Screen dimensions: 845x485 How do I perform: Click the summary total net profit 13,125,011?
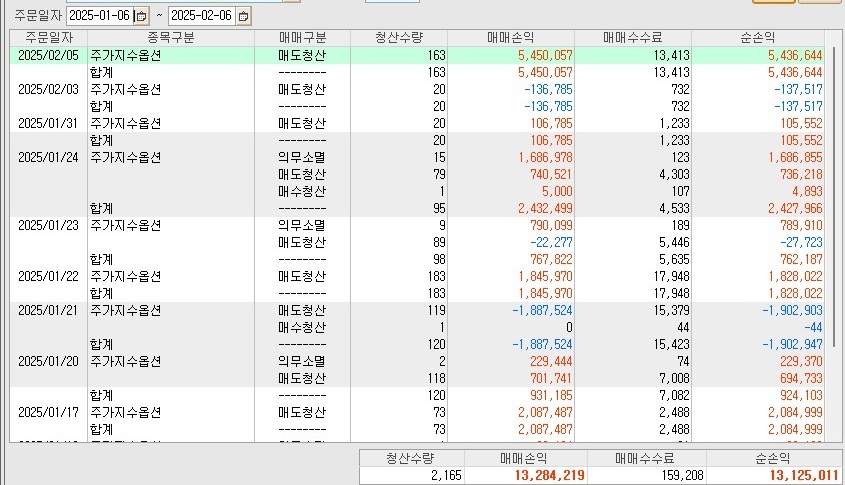[x=804, y=475]
